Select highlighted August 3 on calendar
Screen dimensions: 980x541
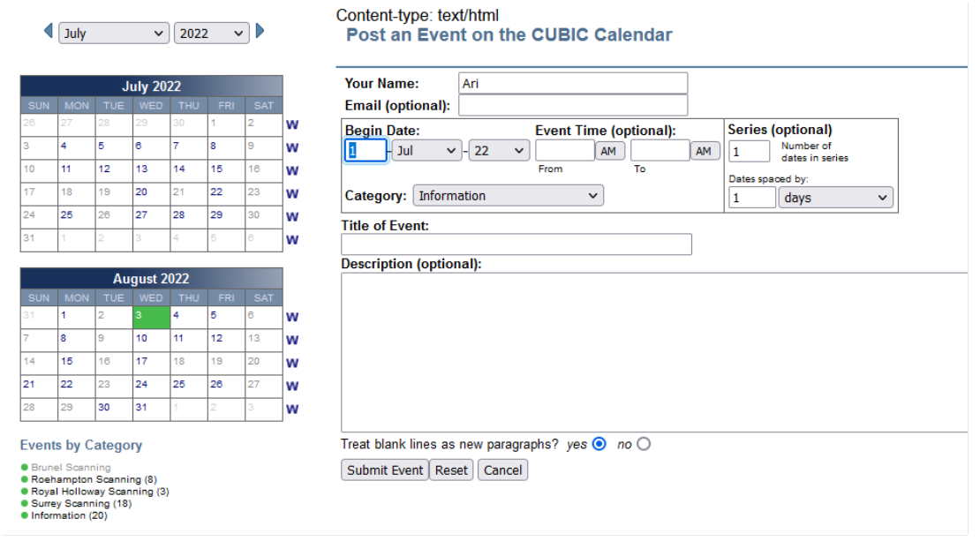pos(150,317)
